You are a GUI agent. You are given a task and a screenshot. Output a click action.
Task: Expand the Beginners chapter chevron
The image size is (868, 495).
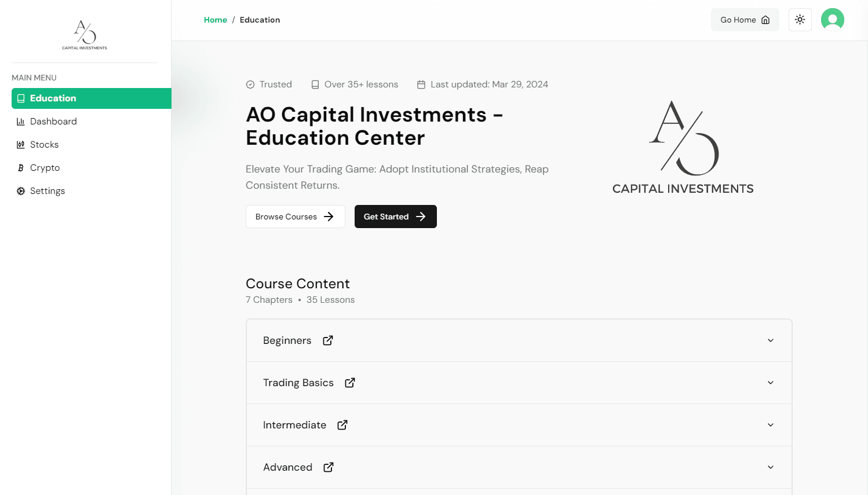coord(771,340)
